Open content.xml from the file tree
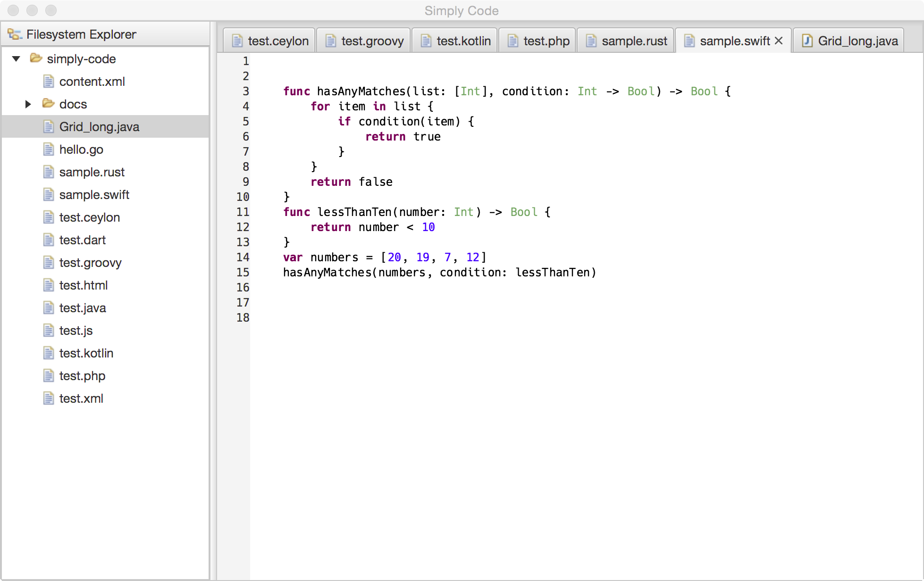 tap(92, 82)
